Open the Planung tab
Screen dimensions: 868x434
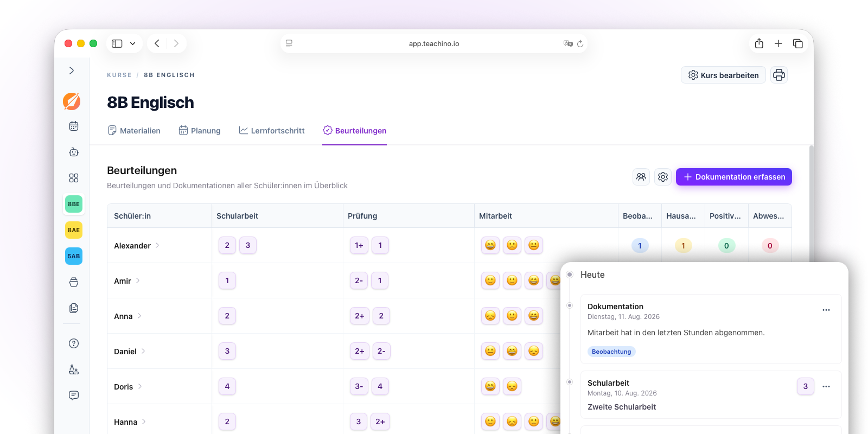[x=200, y=131]
